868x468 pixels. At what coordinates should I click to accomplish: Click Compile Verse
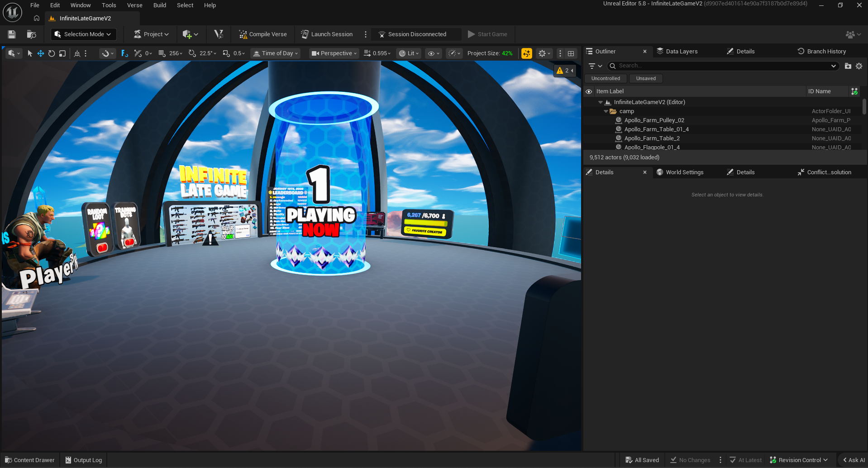click(263, 34)
